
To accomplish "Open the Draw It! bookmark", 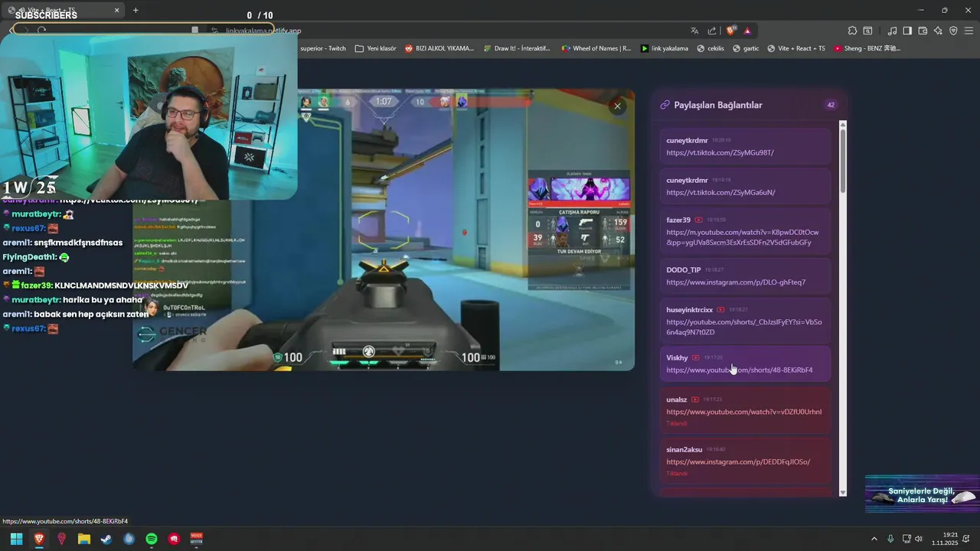I will 517,48.
